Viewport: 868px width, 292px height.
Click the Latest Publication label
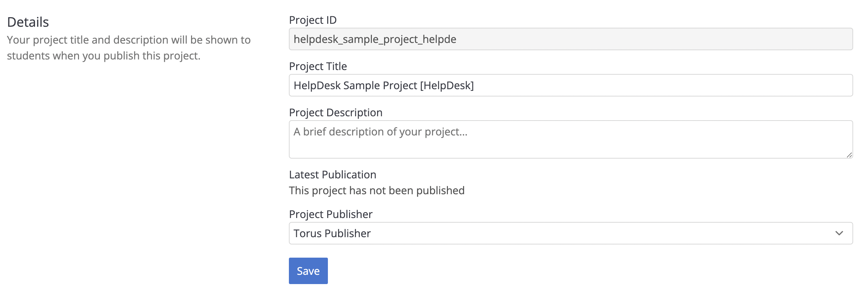pyautogui.click(x=333, y=174)
